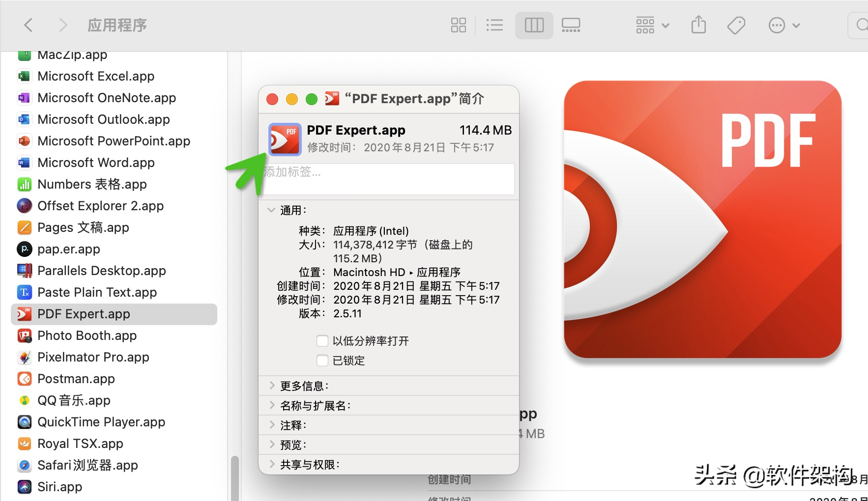This screenshot has width=868, height=501.
Task: Switch Finder to list view
Action: point(494,25)
